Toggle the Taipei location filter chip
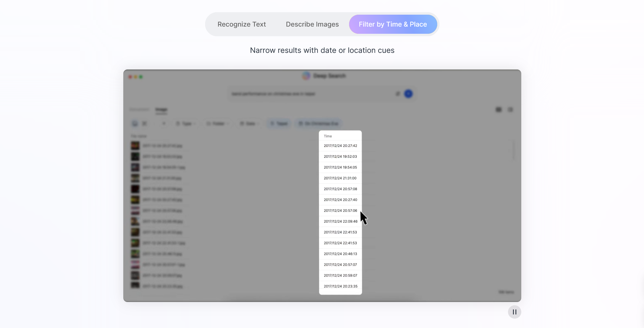 [x=279, y=123]
